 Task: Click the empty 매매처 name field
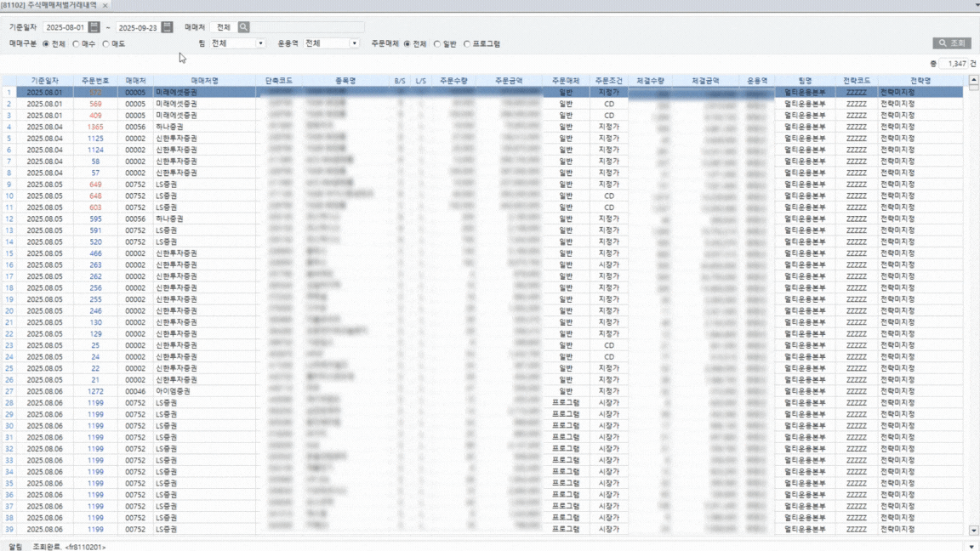(x=307, y=27)
